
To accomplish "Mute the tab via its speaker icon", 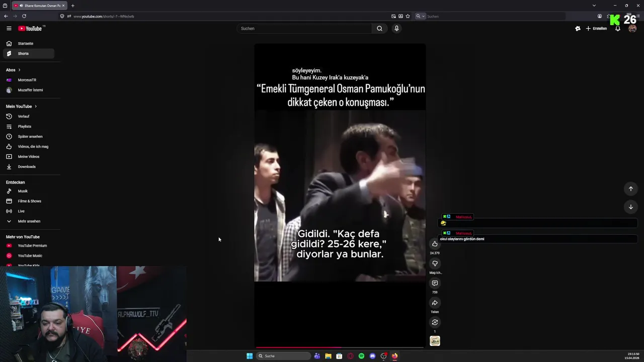I will point(21,6).
